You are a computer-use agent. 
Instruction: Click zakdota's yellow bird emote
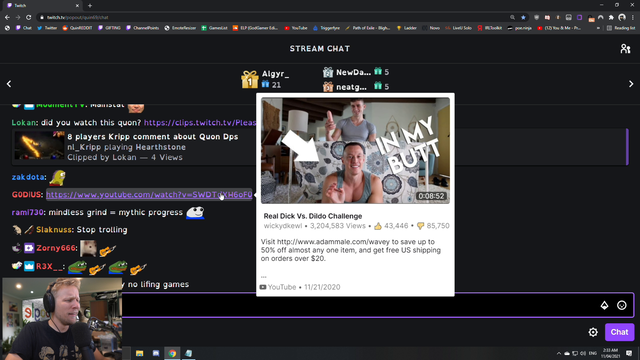[58, 178]
